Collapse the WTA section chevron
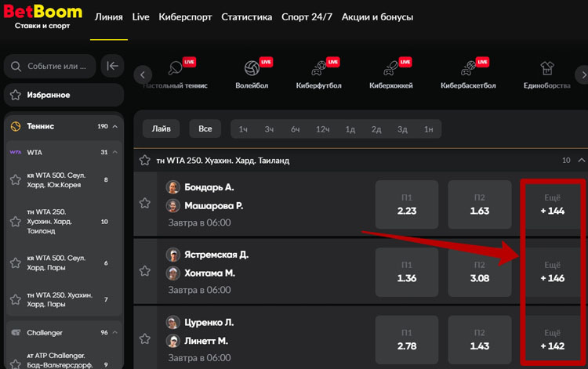This screenshot has width=588, height=369. pos(115,152)
